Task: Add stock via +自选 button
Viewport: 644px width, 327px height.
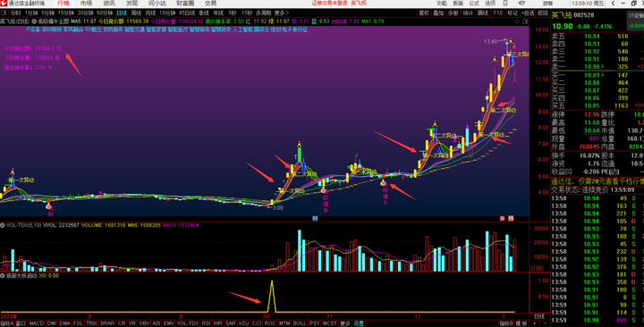Action: click(529, 13)
